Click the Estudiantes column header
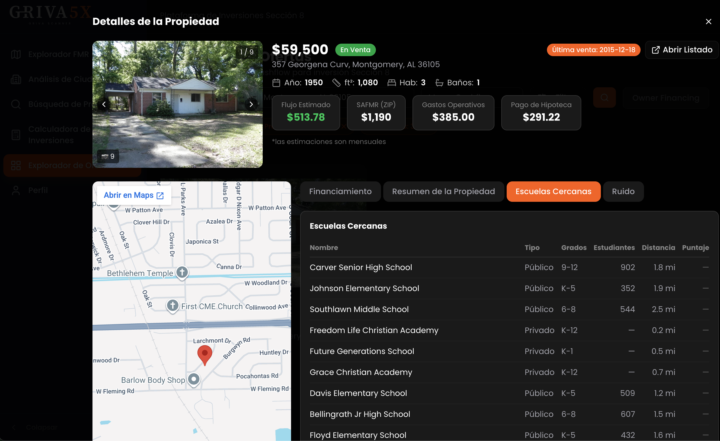Screen dimensions: 720x441 (x=614, y=248)
